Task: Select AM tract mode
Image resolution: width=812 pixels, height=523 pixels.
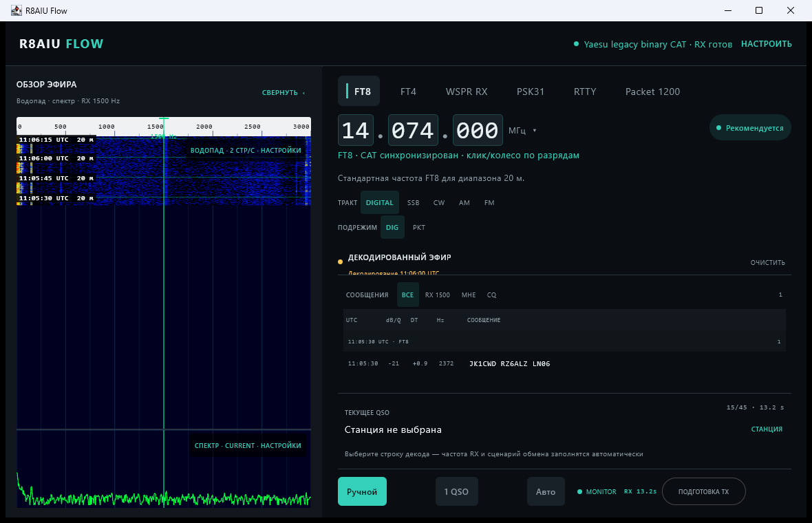Action: tap(464, 202)
